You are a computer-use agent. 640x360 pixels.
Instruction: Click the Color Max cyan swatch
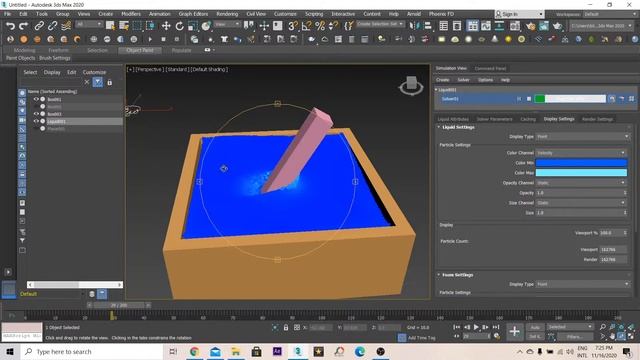coord(581,173)
